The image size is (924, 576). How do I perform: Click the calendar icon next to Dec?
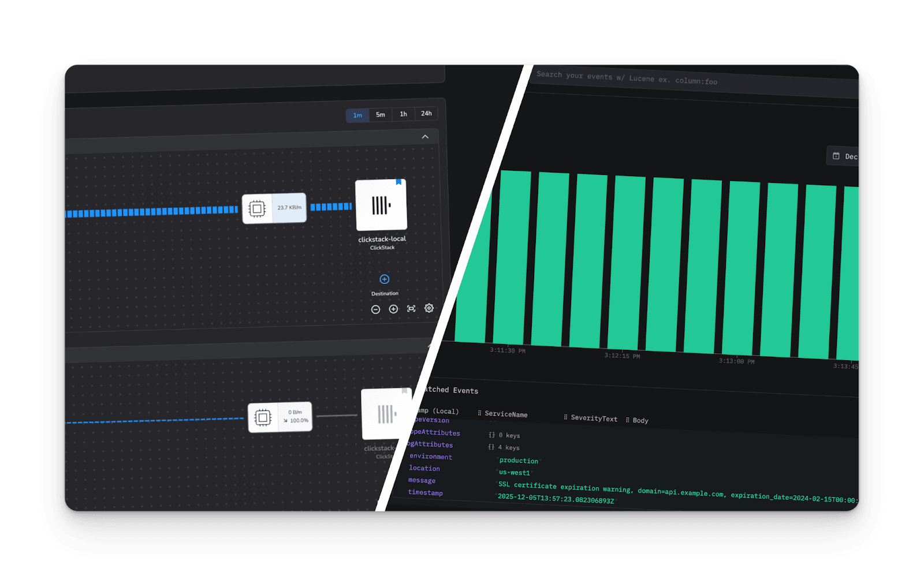pos(836,156)
